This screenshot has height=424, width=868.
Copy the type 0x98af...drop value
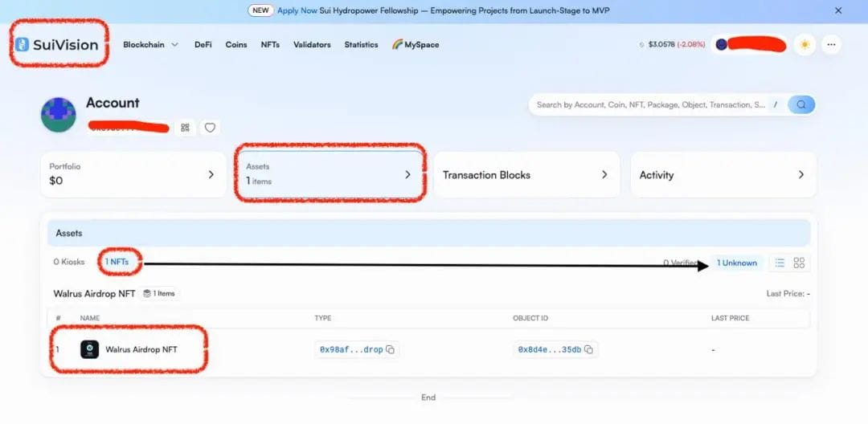(391, 349)
